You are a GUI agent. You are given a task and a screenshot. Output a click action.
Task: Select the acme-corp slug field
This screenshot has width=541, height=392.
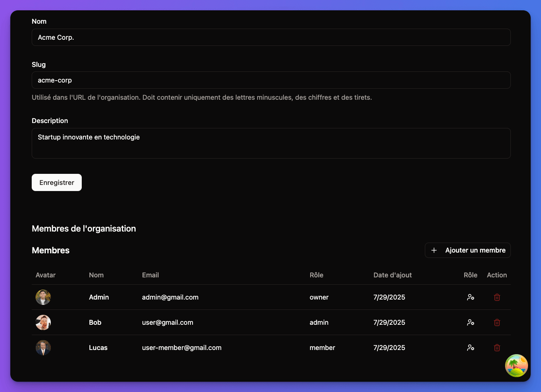271,80
